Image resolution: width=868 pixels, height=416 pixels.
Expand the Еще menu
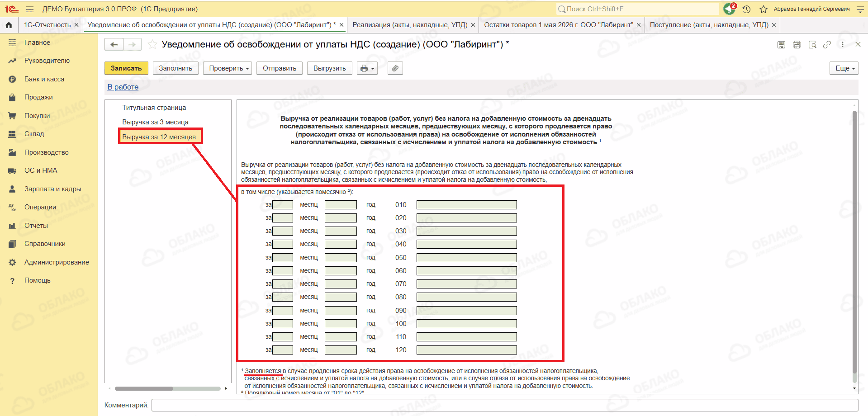[844, 68]
